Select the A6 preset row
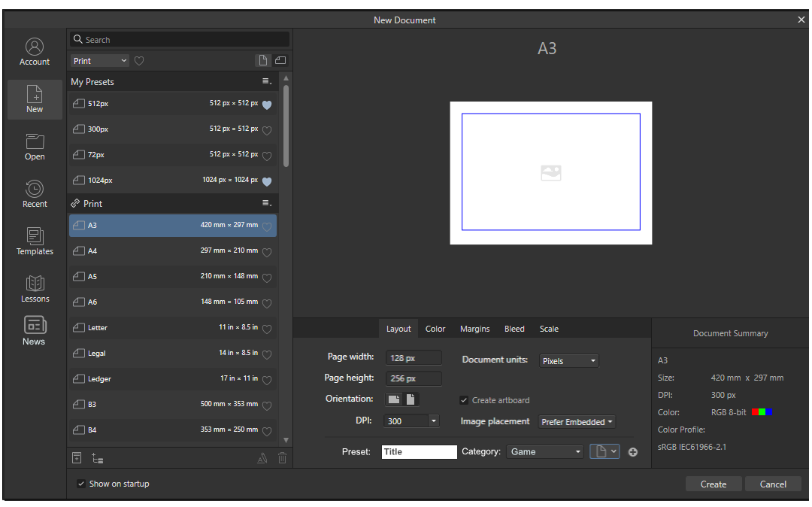 (x=172, y=302)
